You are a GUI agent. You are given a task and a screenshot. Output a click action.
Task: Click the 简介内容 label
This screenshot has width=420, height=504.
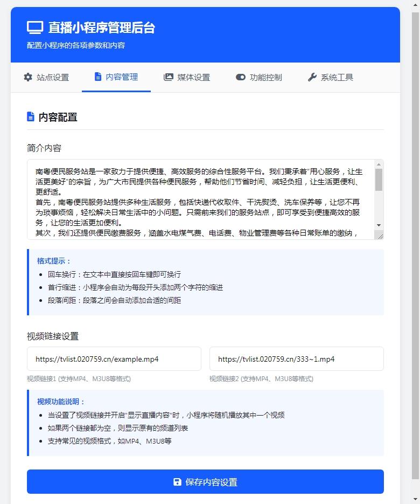point(44,148)
